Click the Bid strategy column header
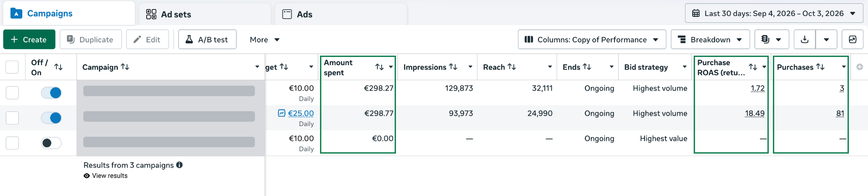868x196 pixels. pos(646,67)
